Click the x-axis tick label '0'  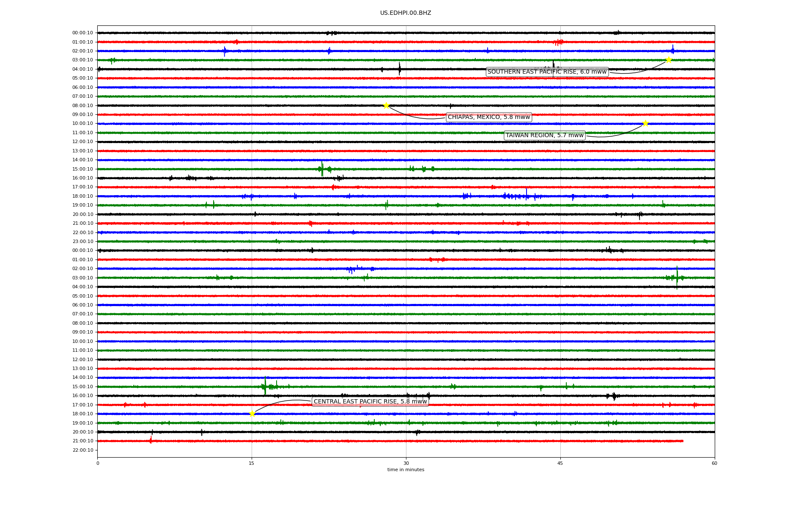pos(98,463)
